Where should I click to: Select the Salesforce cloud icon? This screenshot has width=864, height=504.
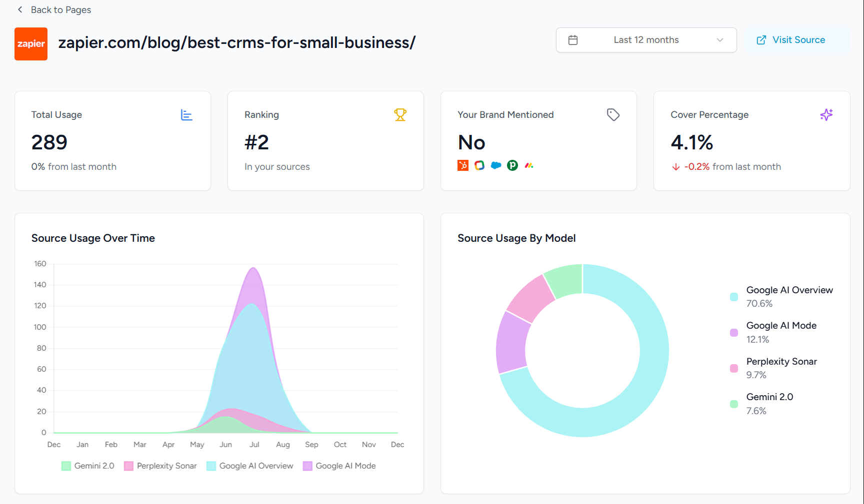pos(496,165)
